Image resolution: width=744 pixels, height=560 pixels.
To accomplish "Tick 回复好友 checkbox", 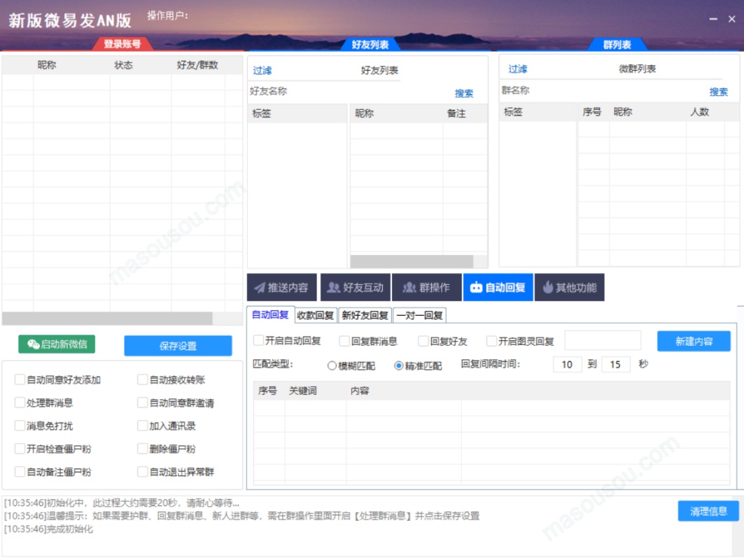I will click(423, 341).
